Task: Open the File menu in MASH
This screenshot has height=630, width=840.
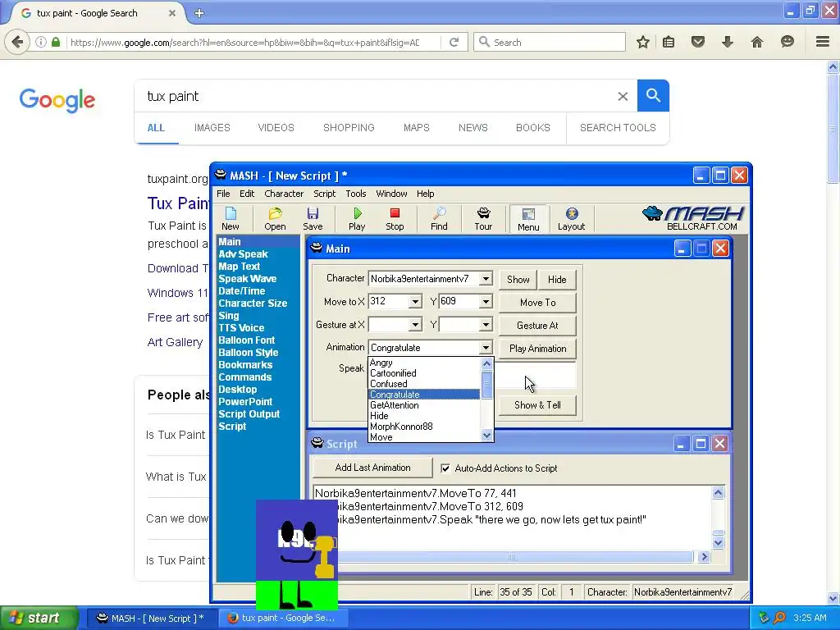Action: tap(223, 194)
